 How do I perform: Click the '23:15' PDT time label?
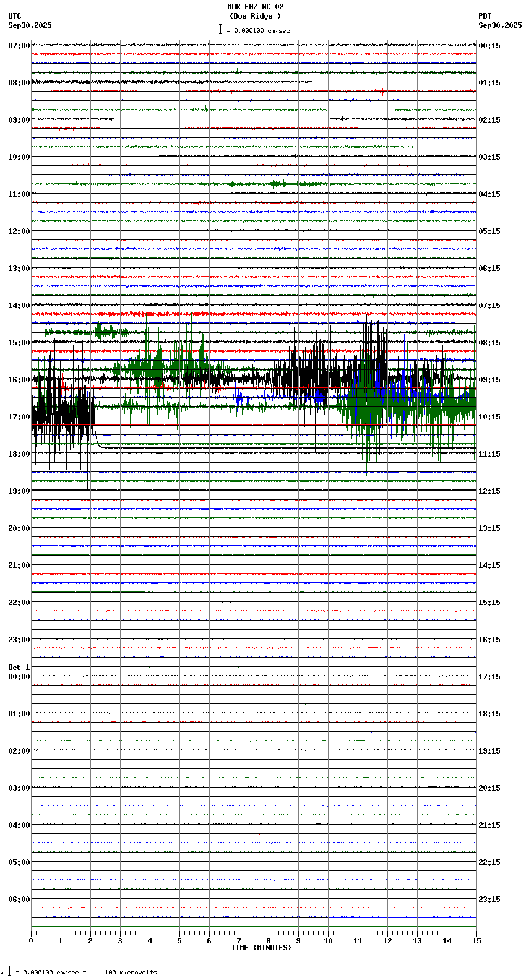pos(489,900)
